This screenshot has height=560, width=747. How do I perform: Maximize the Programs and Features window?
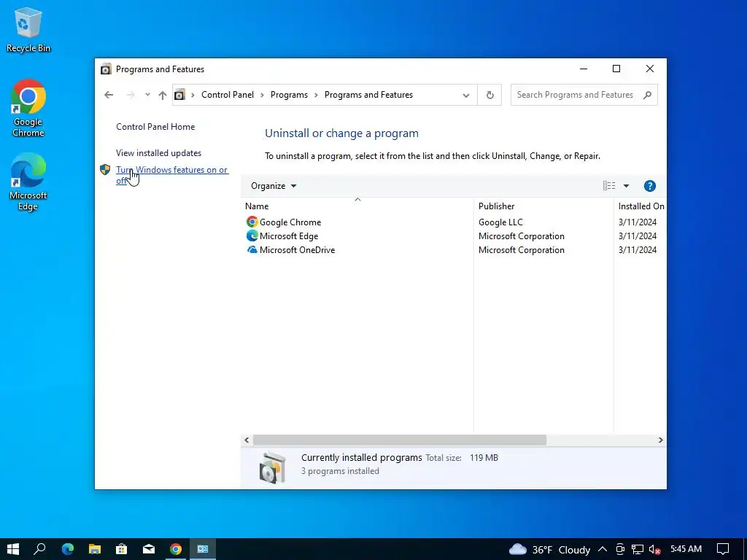point(616,69)
